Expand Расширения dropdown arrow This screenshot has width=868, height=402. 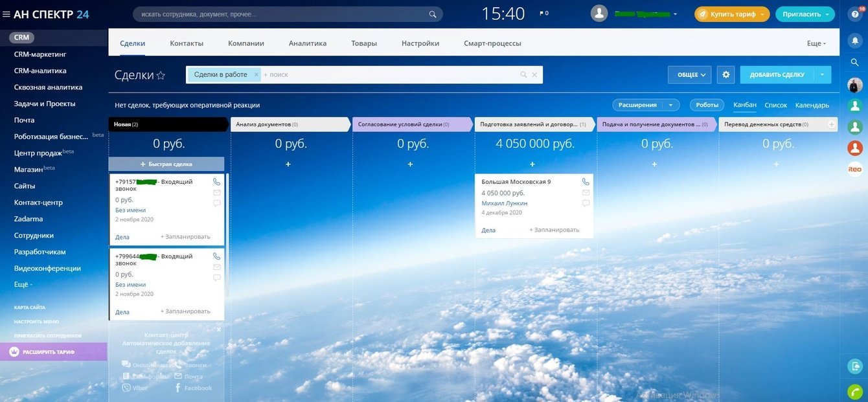670,105
